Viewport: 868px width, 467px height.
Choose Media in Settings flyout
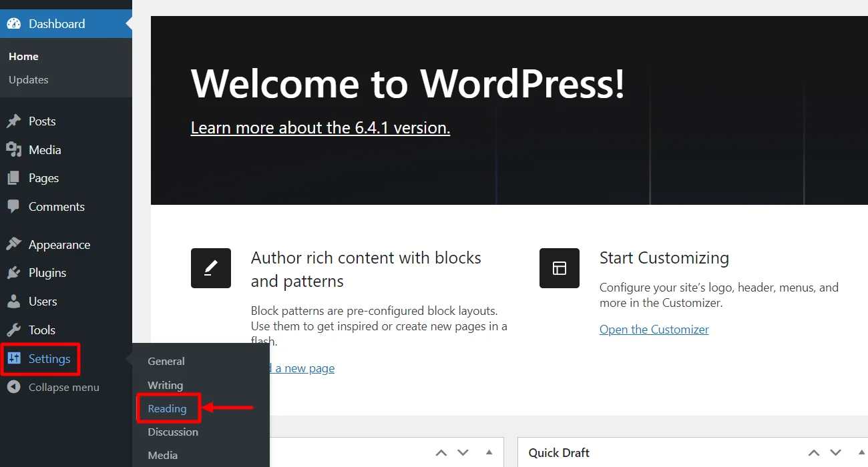[163, 456]
